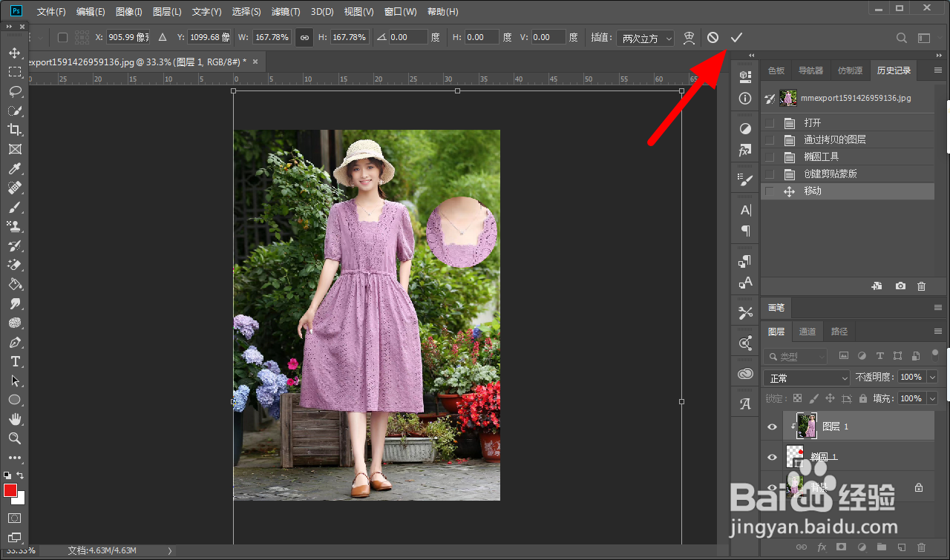The image size is (950, 560).
Task: Click the red foreground color swatch
Action: pyautogui.click(x=10, y=490)
